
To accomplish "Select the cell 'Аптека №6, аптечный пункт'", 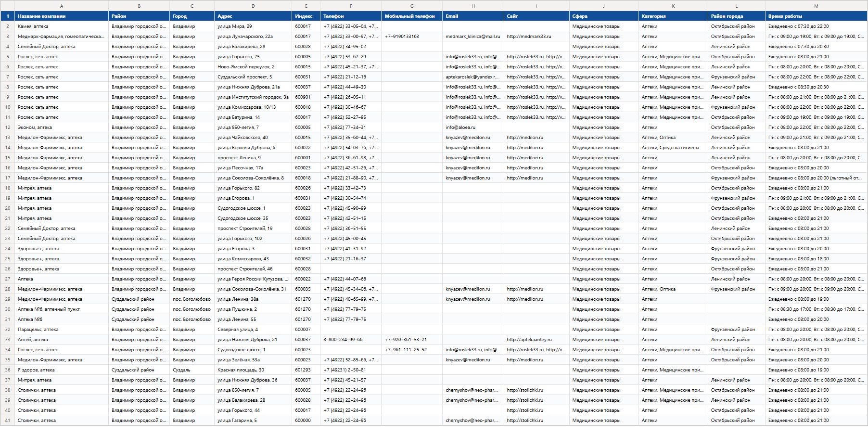I will tap(62, 309).
